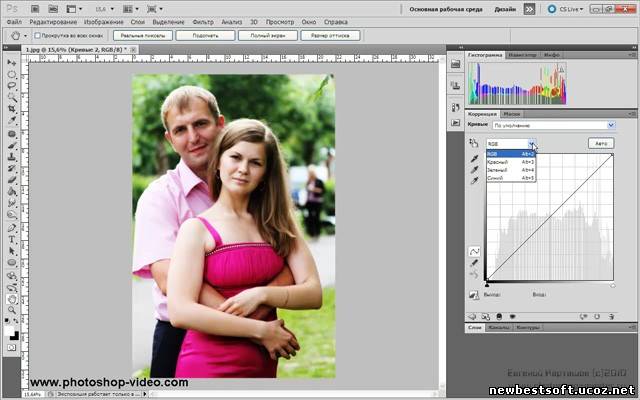
Task: Click the on-image adjustment hand tool in Curves
Action: coord(473,143)
